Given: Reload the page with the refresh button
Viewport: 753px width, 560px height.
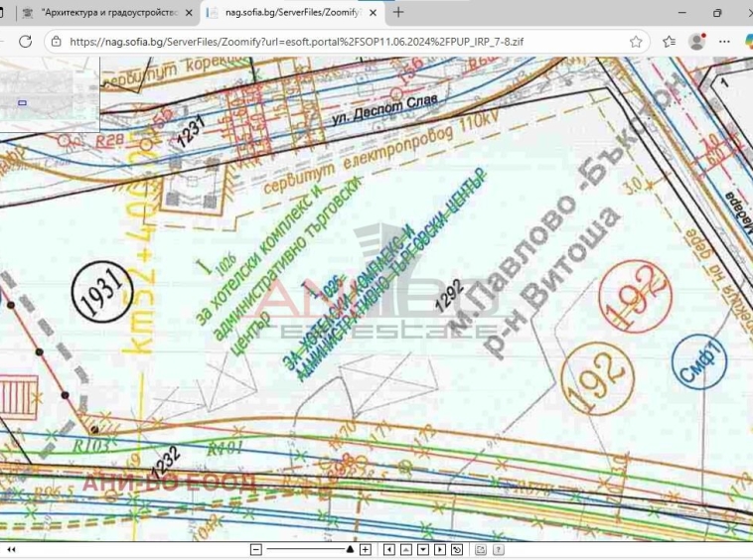Looking at the screenshot, I should (25, 42).
